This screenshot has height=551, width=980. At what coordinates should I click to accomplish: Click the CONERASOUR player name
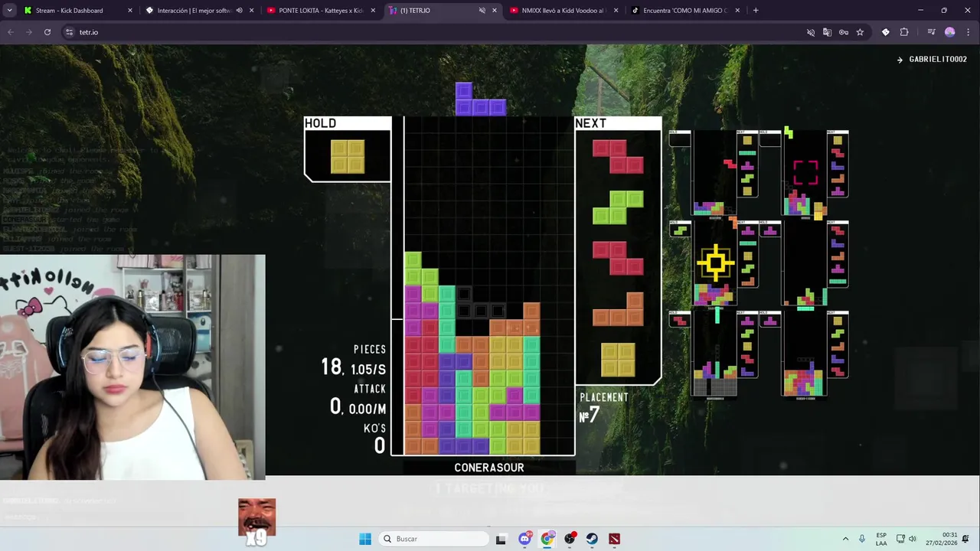tap(489, 468)
